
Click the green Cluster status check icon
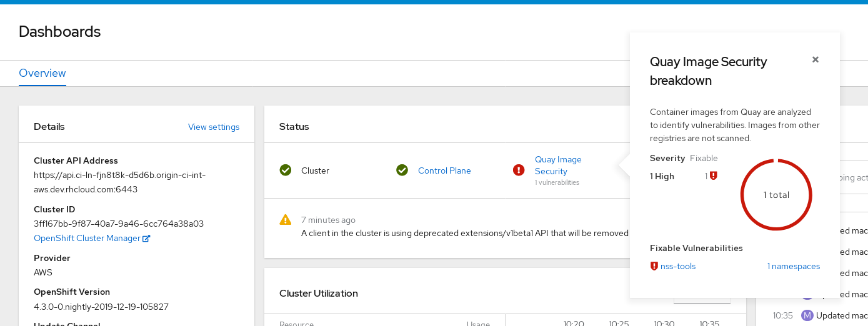pos(286,170)
